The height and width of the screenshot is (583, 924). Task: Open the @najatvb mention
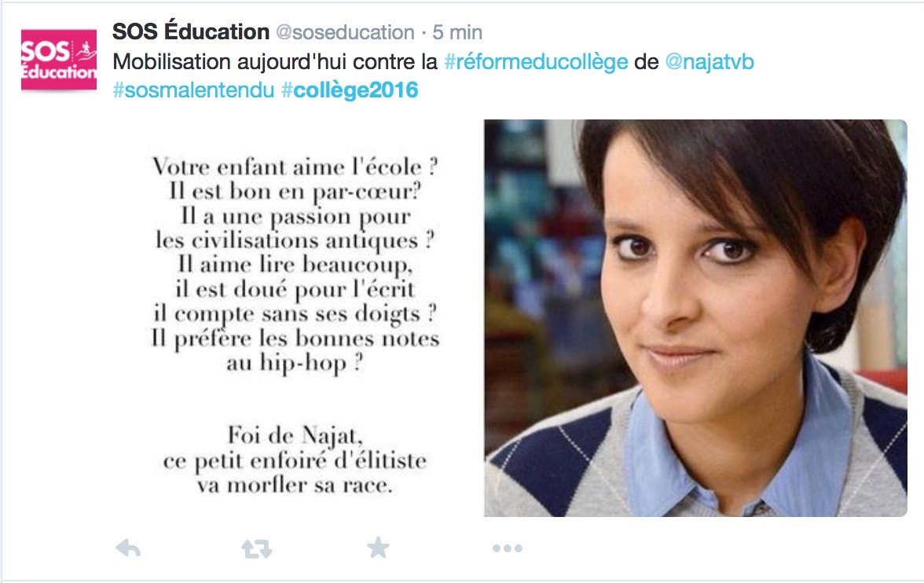point(709,62)
